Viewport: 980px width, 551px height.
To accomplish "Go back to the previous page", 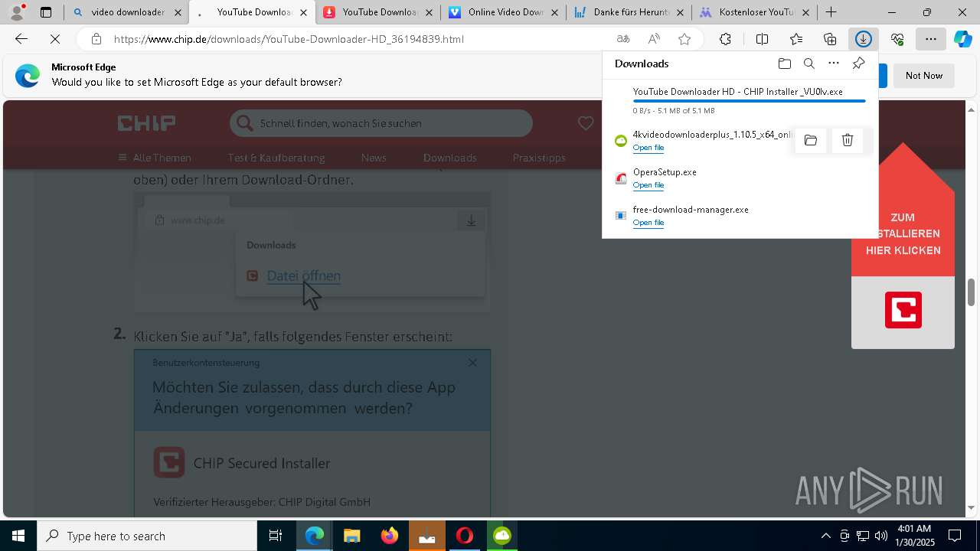I will pyautogui.click(x=21, y=39).
